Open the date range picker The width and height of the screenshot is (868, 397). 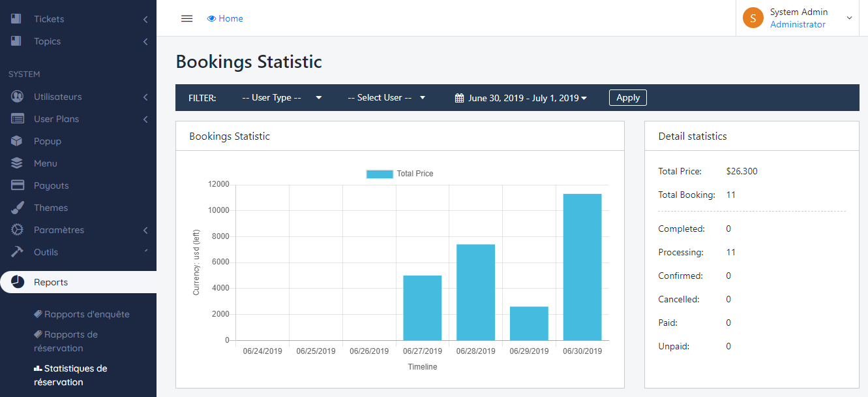[x=521, y=98]
